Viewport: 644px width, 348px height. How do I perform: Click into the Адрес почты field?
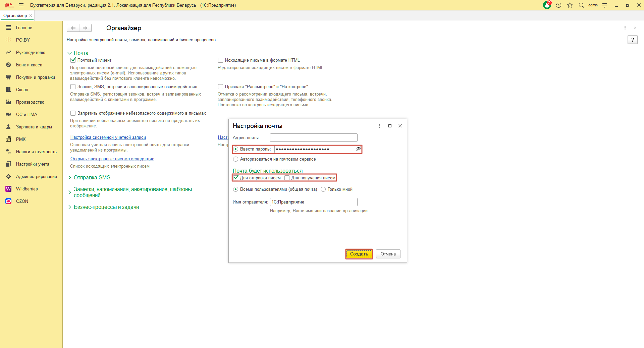(313, 138)
